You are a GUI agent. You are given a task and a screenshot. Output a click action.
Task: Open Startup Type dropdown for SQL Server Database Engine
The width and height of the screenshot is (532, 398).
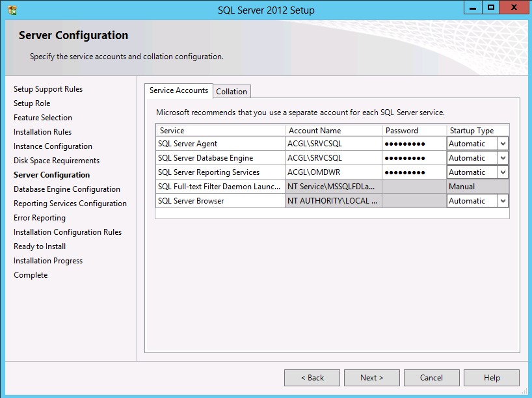(503, 158)
